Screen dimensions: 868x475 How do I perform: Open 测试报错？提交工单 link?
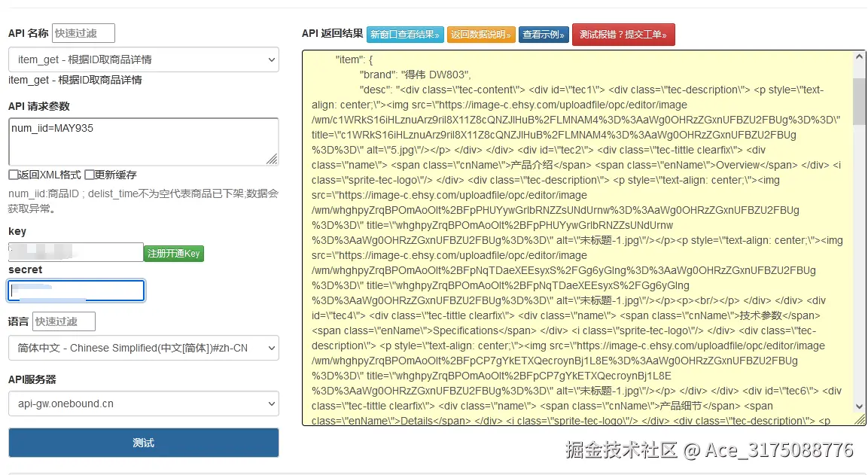coord(623,34)
